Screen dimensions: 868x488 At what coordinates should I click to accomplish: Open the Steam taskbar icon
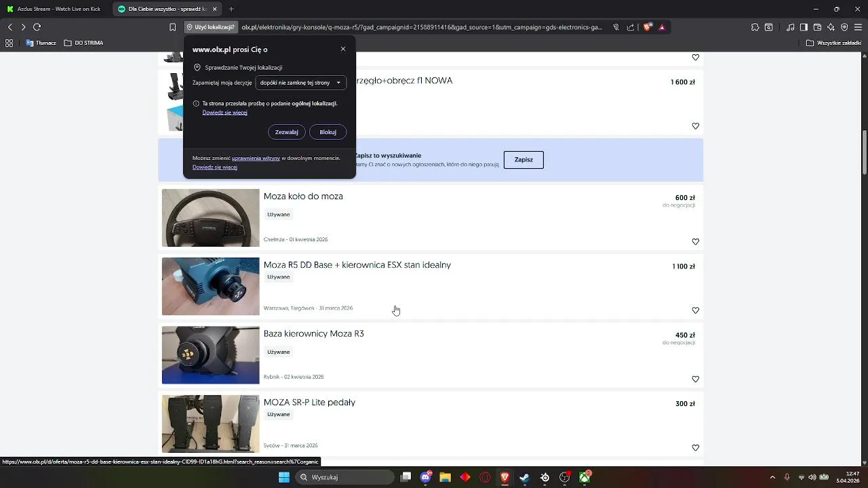click(x=524, y=477)
